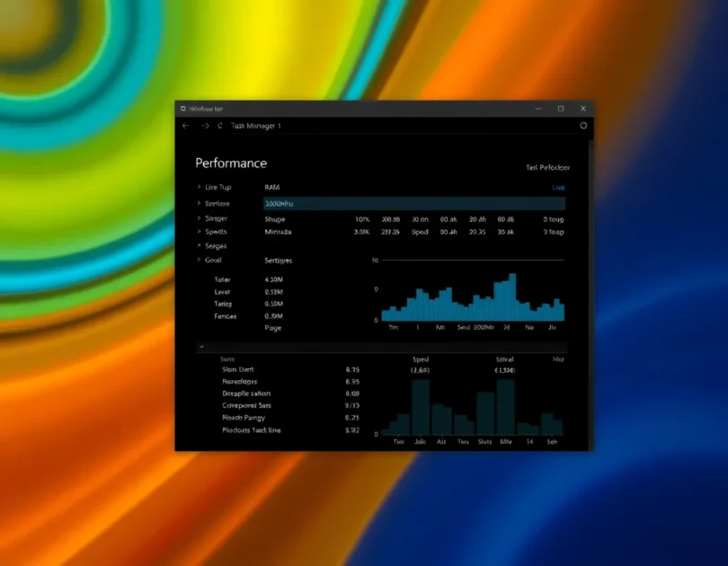The height and width of the screenshot is (566, 728).
Task: Click the highlighted 3000Mhz usage bar
Action: 414,204
